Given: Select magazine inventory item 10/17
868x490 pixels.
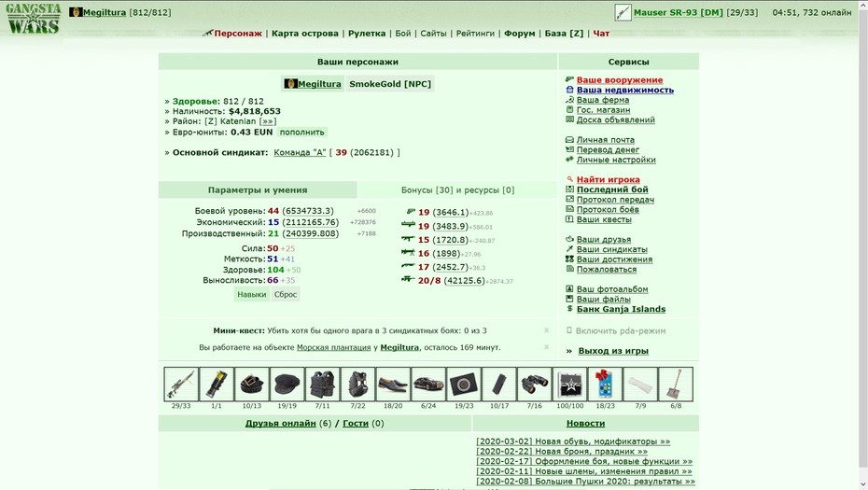Looking at the screenshot, I should [x=499, y=384].
